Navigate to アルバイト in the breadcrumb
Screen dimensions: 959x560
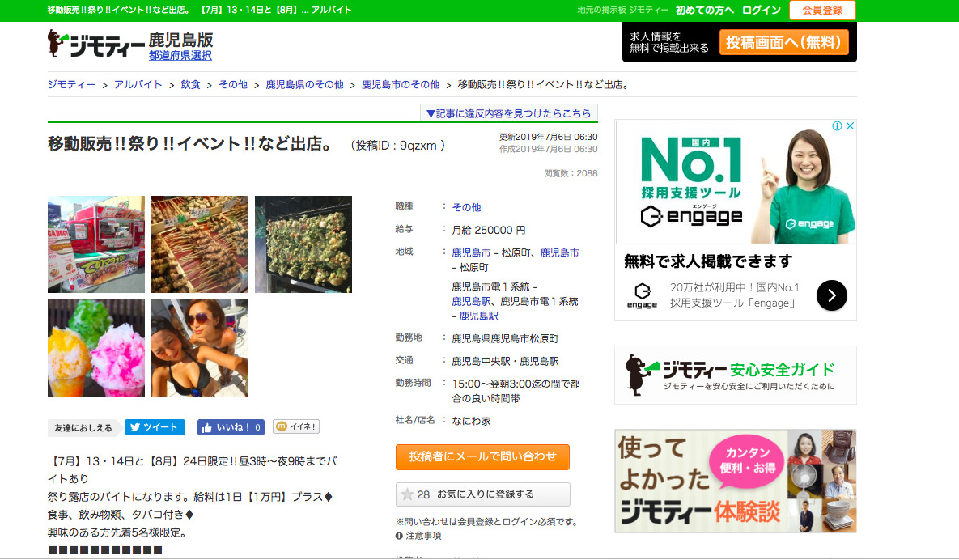[x=138, y=84]
